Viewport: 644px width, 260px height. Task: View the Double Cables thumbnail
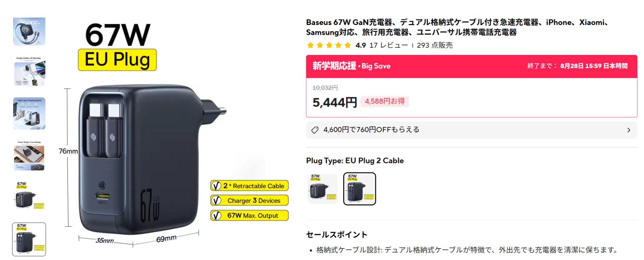point(29,72)
